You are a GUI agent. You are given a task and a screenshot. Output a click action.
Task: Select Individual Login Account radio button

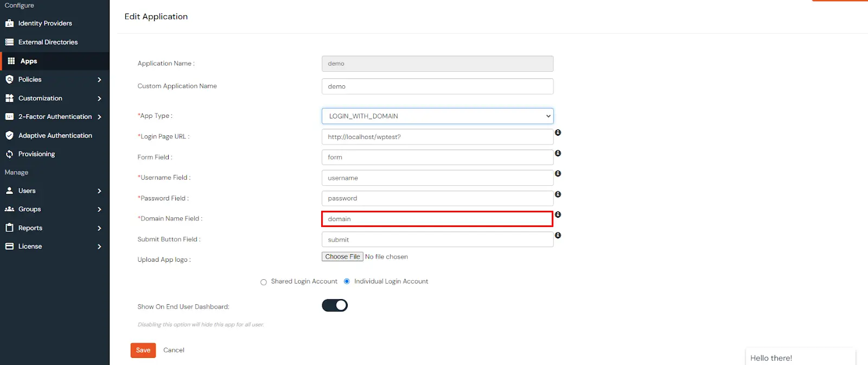(347, 281)
